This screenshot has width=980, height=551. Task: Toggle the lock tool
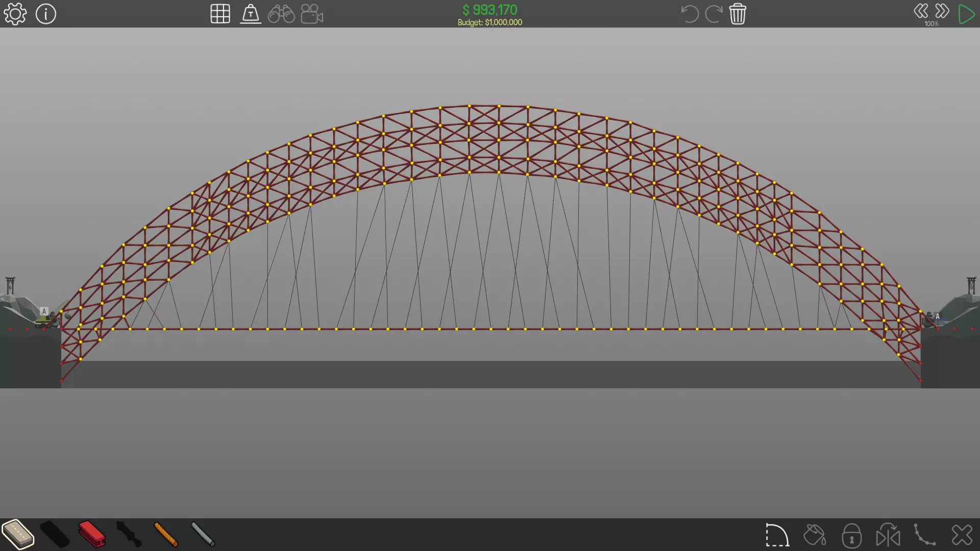851,535
